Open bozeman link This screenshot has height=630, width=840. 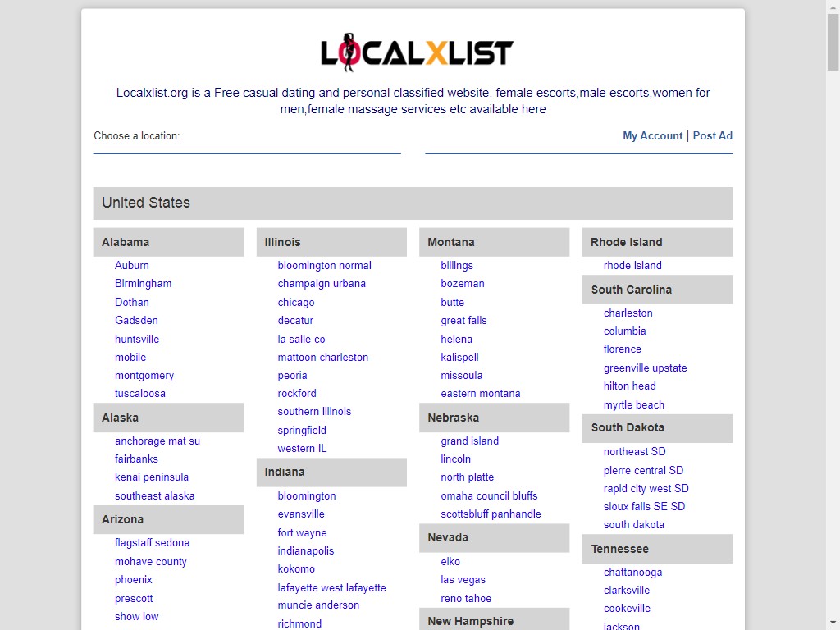point(463,283)
